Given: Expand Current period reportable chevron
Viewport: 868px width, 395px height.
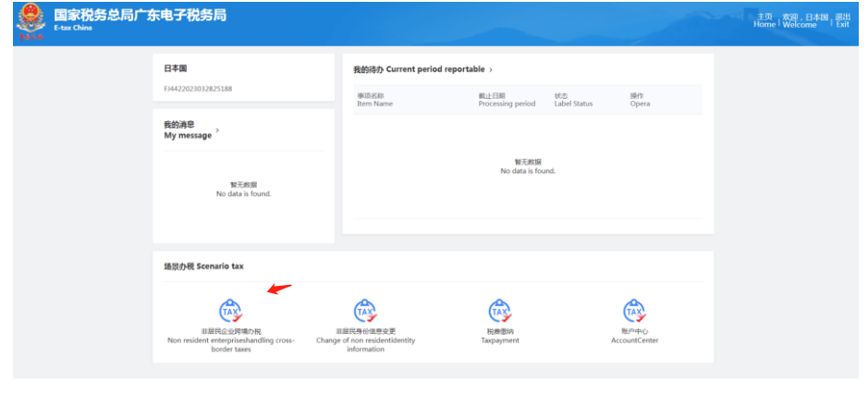Looking at the screenshot, I should coord(491,69).
